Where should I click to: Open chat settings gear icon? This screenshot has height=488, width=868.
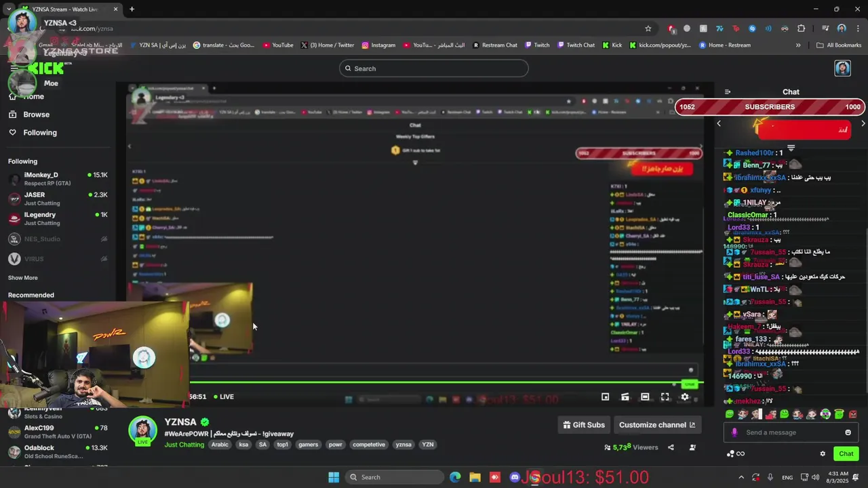pyautogui.click(x=823, y=454)
